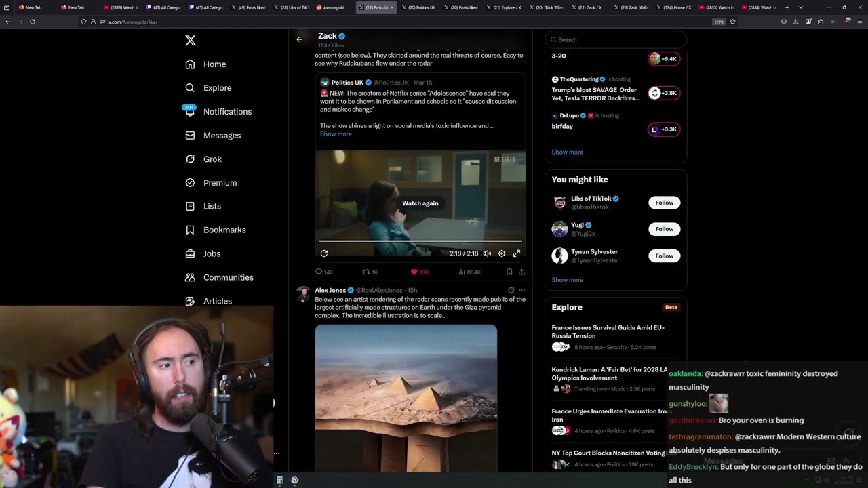Switch to the Explore / X browser tab

(505, 7)
